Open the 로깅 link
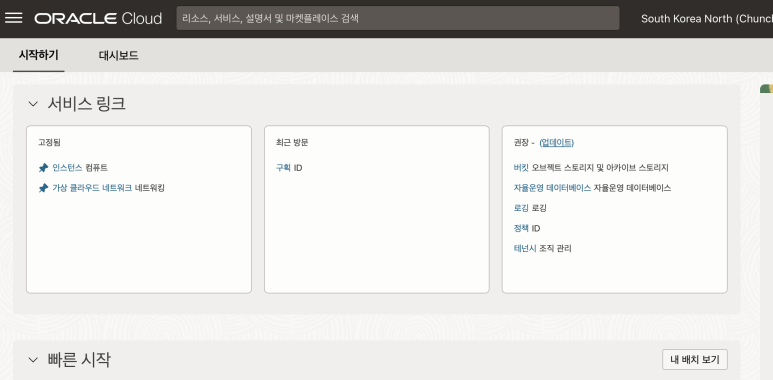Screen dimensions: 773x380 click(521, 208)
